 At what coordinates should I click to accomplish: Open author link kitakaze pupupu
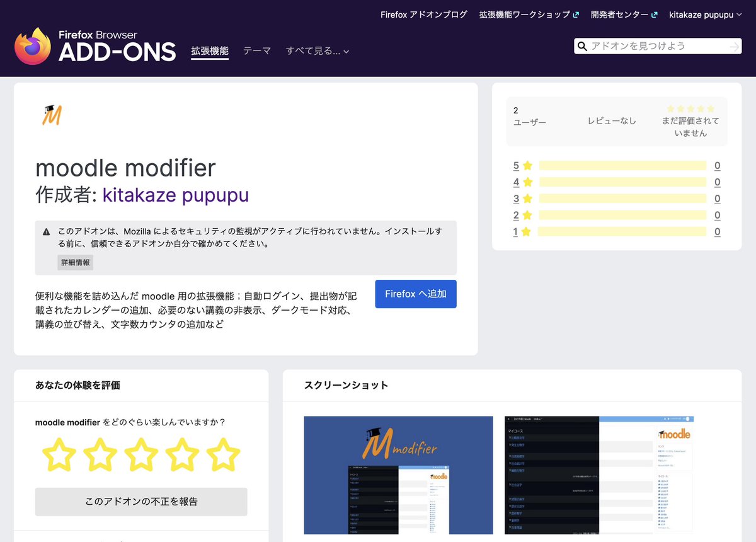[x=176, y=195]
